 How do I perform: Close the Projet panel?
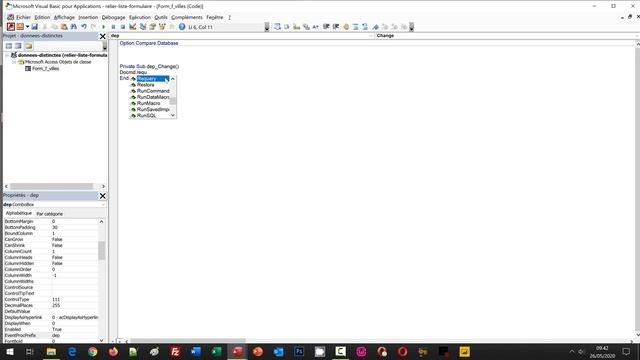coord(102,36)
